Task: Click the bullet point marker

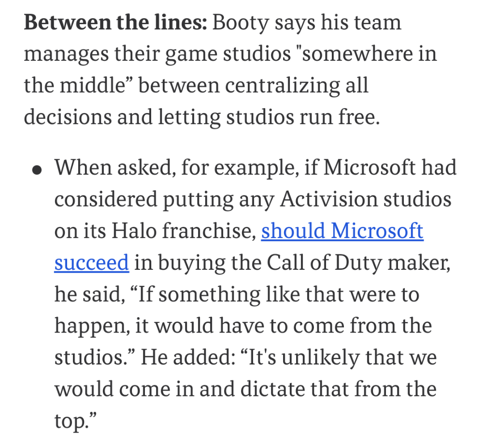Action: pos(37,170)
